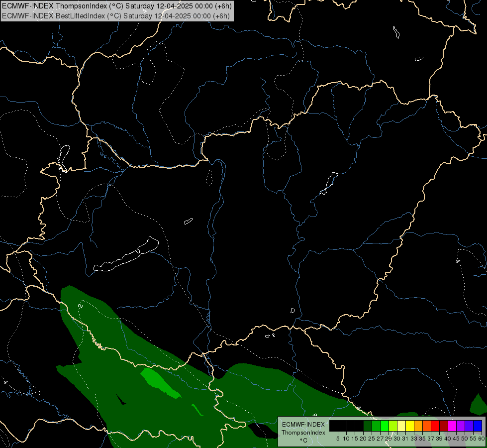Click the blue 55-60 legend swatch
Screen dimensions: 487x448
click(478, 426)
